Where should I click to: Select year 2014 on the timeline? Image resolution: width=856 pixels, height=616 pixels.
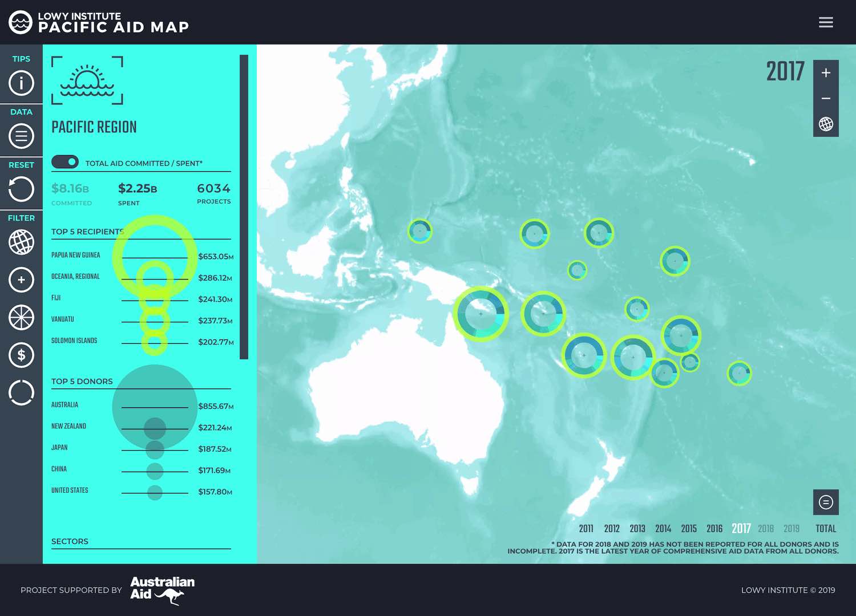(663, 529)
